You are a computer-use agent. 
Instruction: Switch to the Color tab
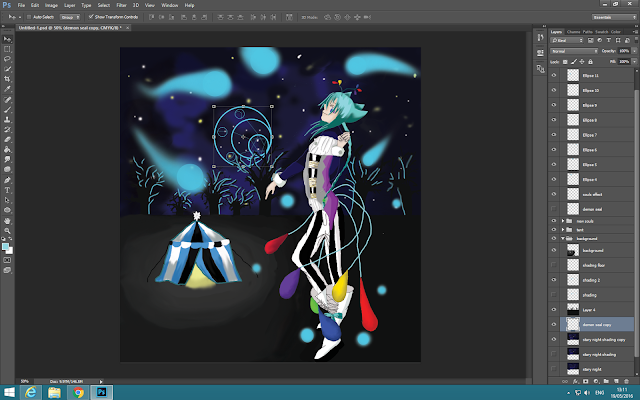616,32
